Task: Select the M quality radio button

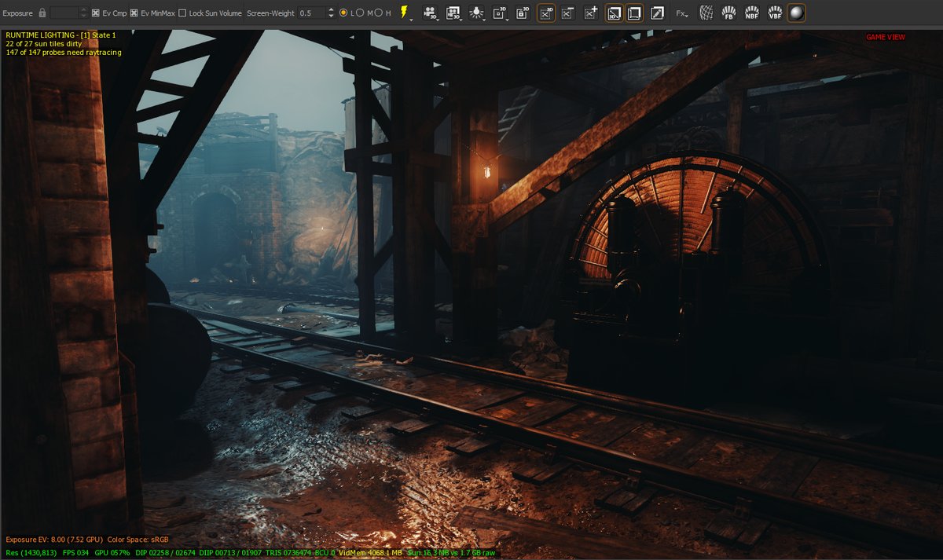Action: pyautogui.click(x=360, y=13)
